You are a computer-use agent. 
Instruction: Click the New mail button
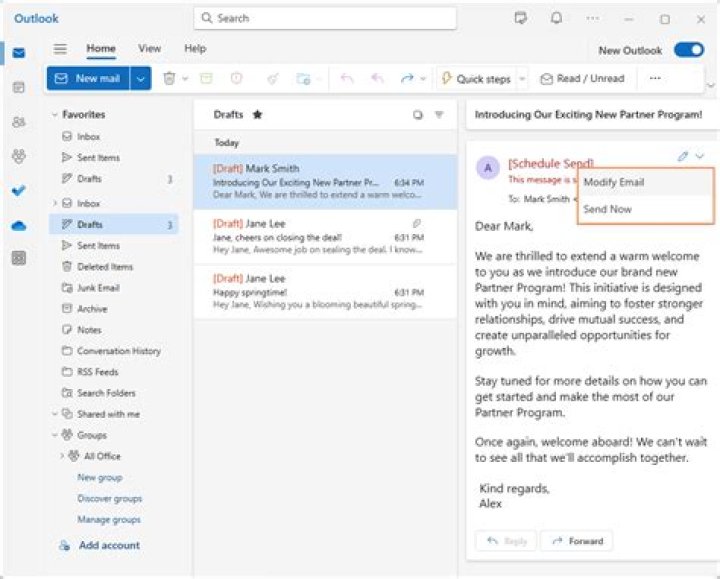click(89, 79)
